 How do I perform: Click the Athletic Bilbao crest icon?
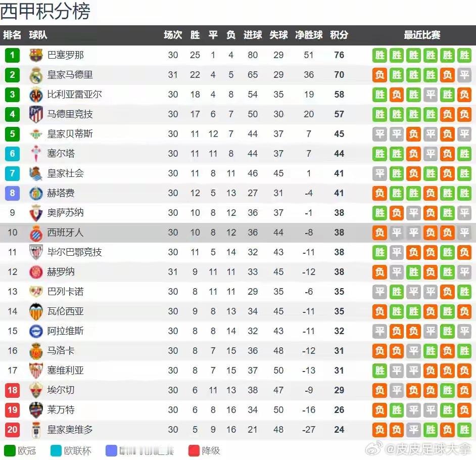tap(36, 252)
